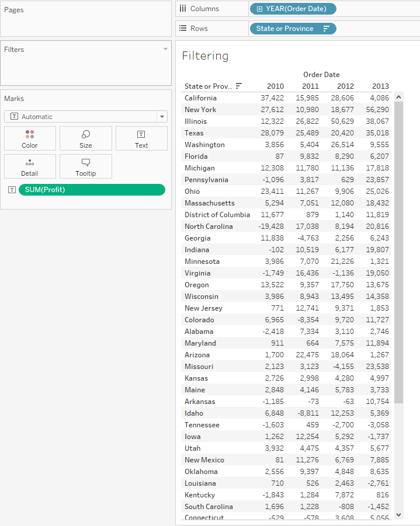Click scrollbar up arrow
The width and height of the screenshot is (420, 526).
pos(398,97)
